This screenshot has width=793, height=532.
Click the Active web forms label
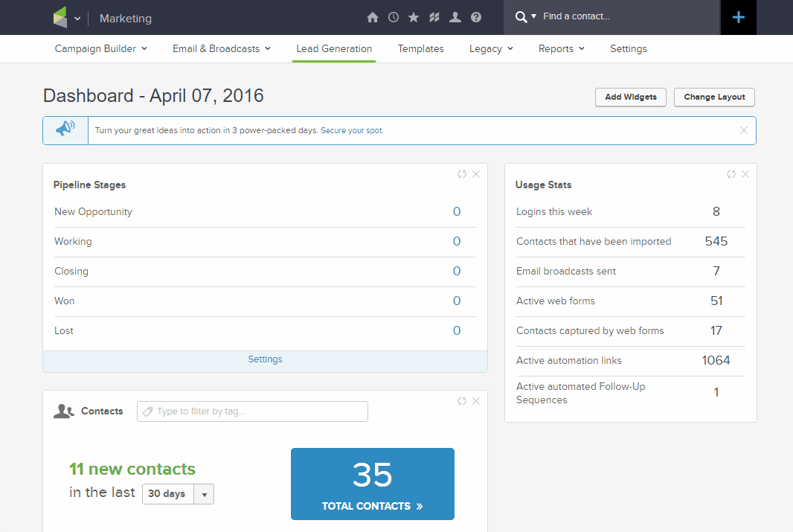tap(555, 301)
